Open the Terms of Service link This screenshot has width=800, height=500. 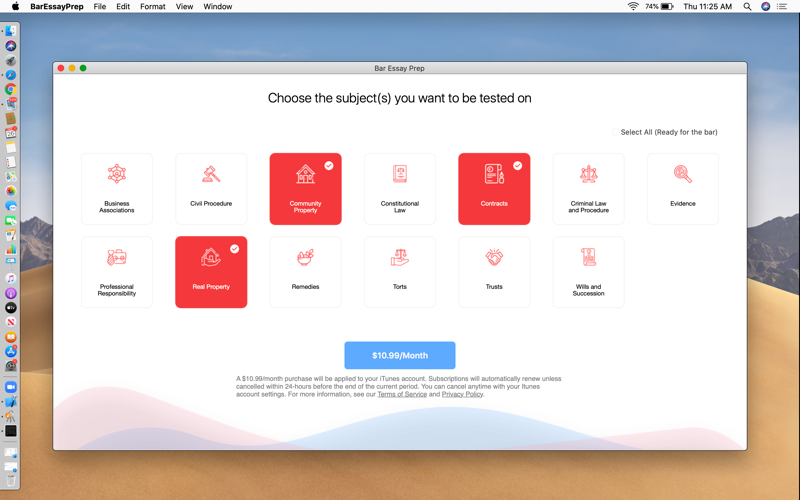point(402,394)
